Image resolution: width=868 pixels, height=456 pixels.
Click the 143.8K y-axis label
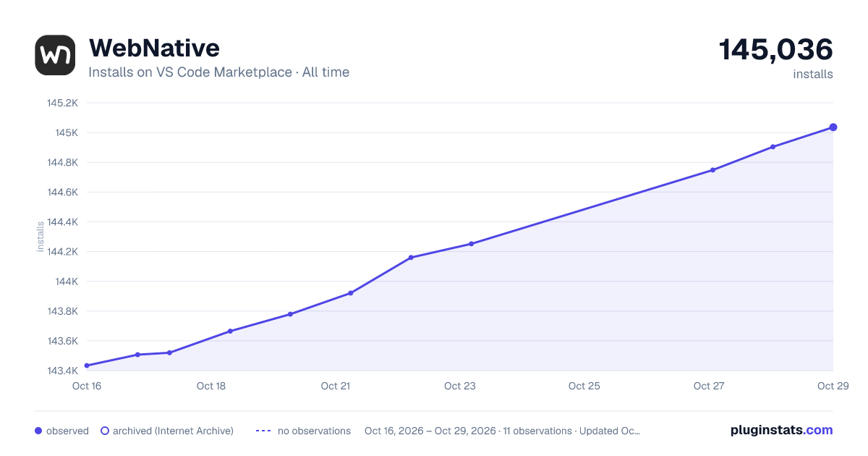(62, 311)
